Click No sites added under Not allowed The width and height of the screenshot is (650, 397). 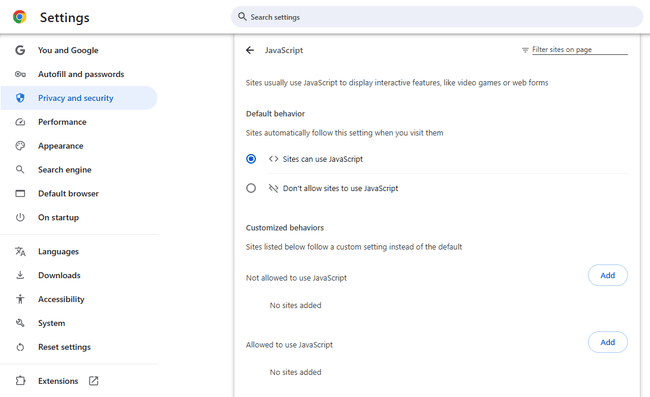pyautogui.click(x=296, y=305)
